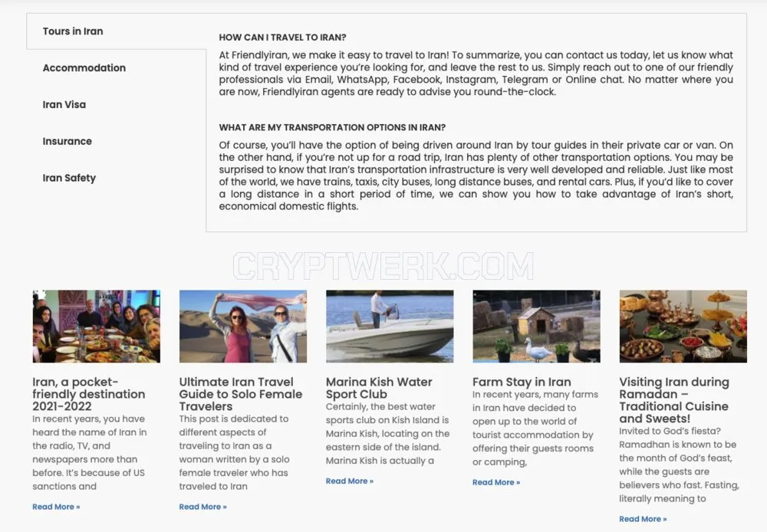Open 'Marina Kish Water Sport Club' title
This screenshot has height=532, width=767.
379,388
